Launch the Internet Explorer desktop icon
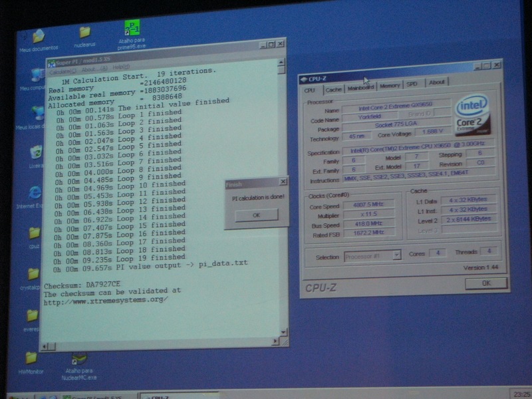This screenshot has width=532, height=399. [x=35, y=193]
